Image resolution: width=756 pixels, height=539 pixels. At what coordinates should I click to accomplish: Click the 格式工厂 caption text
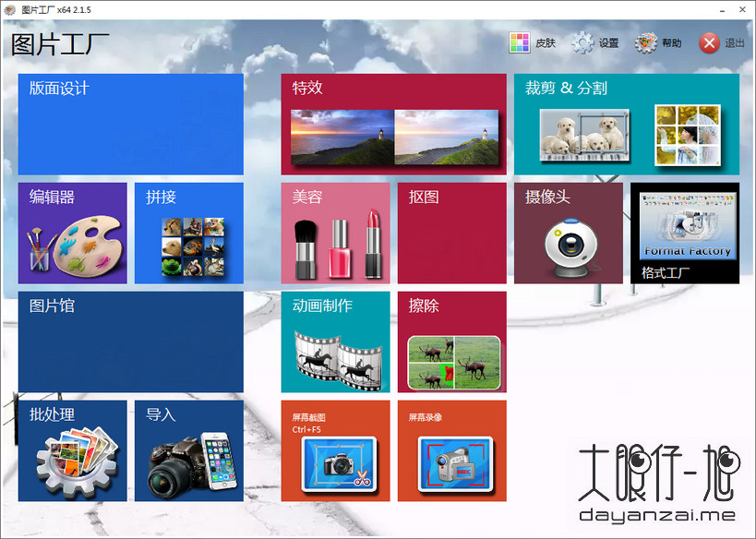click(x=666, y=273)
